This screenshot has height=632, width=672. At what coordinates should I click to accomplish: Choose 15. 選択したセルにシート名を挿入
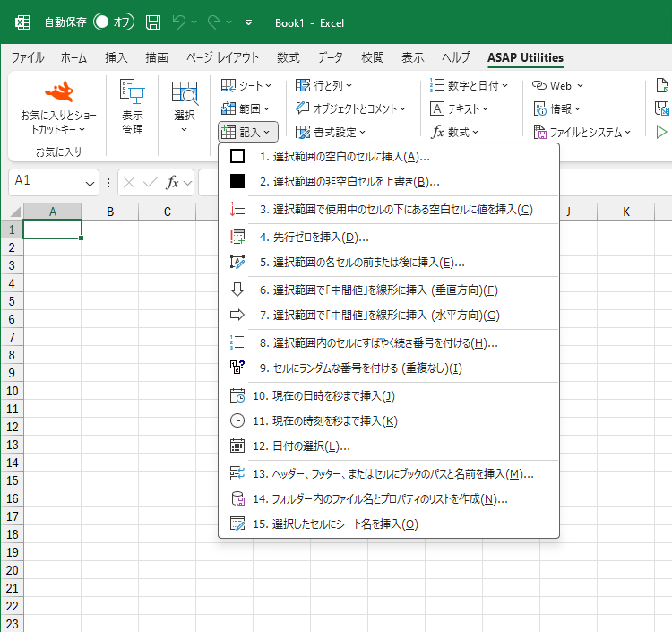point(389,524)
